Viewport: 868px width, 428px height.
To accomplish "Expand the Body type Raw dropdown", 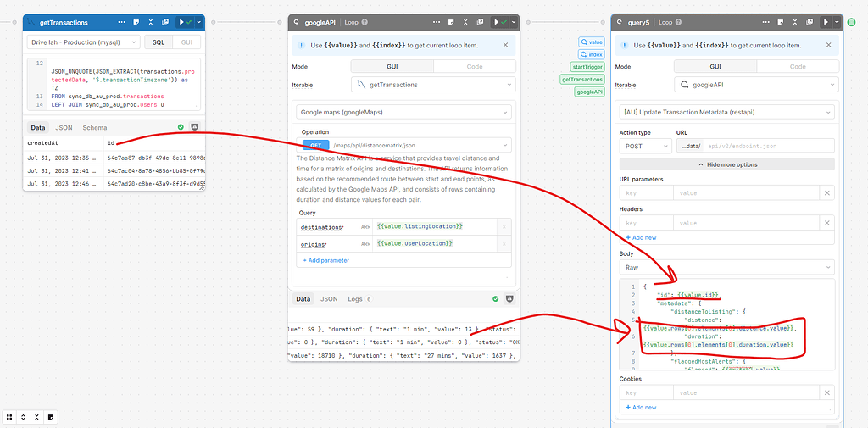I will point(728,267).
